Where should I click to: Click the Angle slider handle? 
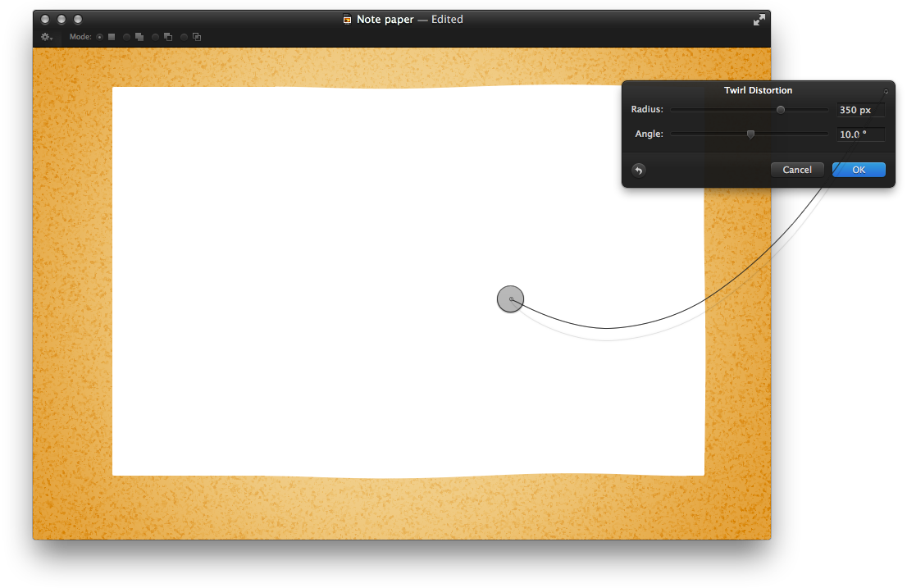[x=750, y=134]
